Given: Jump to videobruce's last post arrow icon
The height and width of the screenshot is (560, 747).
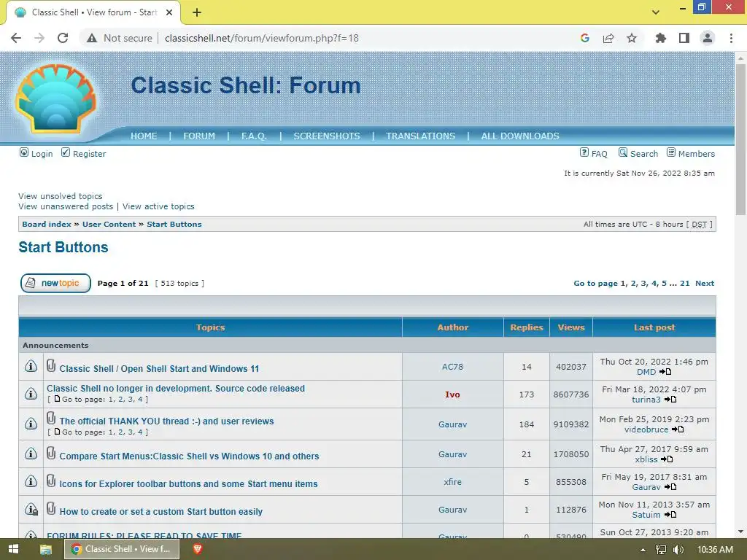Looking at the screenshot, I should pos(678,429).
